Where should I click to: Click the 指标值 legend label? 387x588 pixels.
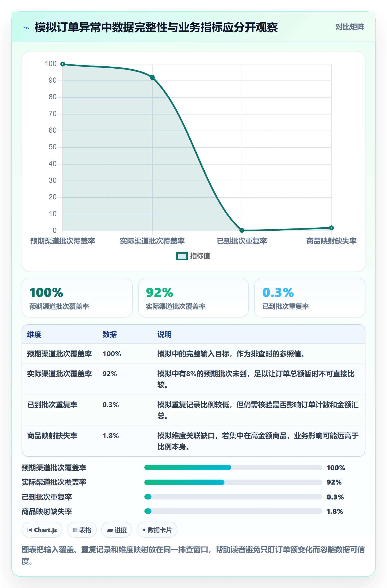pos(200,256)
